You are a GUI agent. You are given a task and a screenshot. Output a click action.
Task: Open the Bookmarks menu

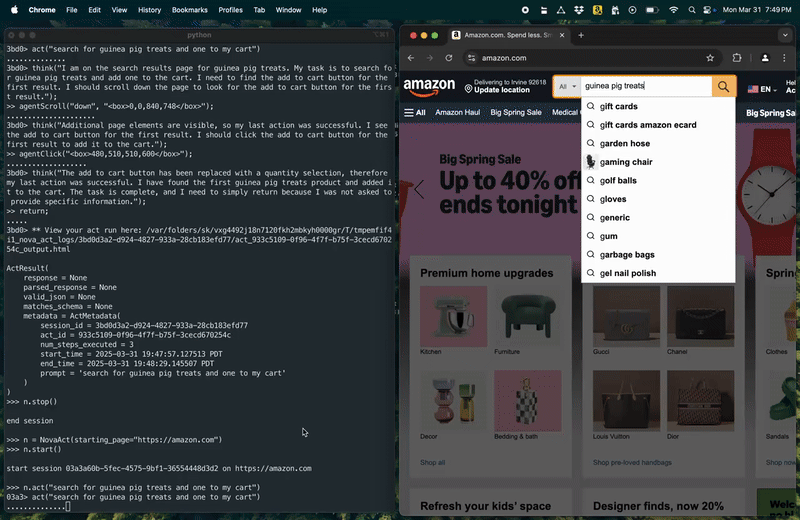click(189, 10)
